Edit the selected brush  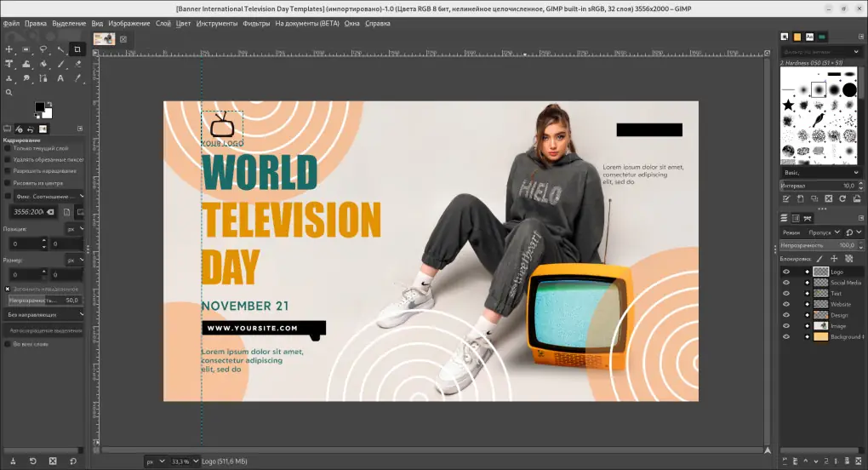(786, 198)
